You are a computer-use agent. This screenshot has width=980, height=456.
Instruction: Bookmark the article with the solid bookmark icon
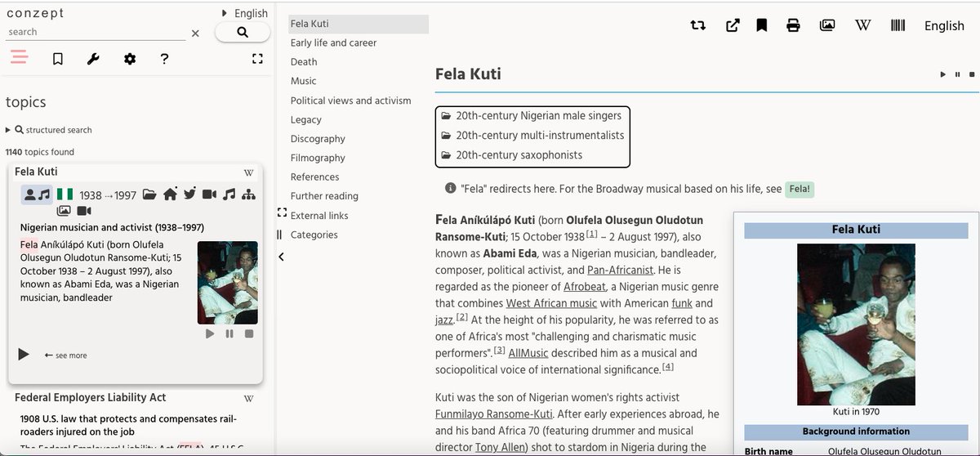tap(761, 25)
